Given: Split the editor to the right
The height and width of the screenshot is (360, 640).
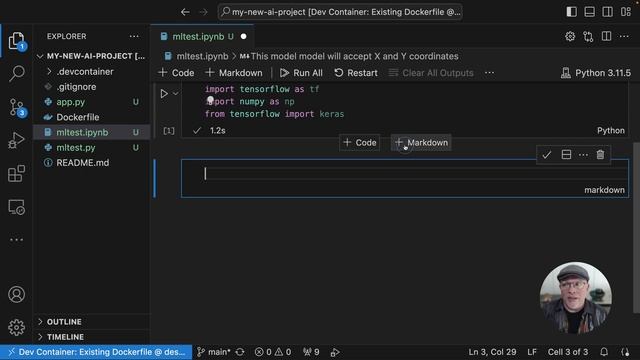Looking at the screenshot, I should 607,36.
